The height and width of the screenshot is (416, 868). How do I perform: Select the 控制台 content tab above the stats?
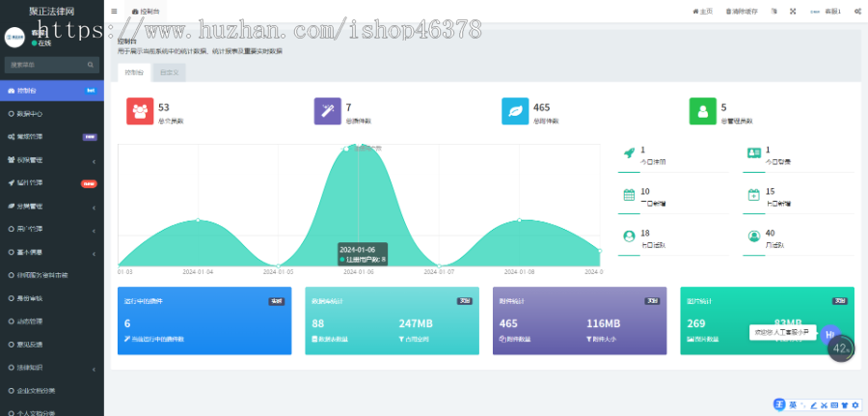tap(134, 72)
